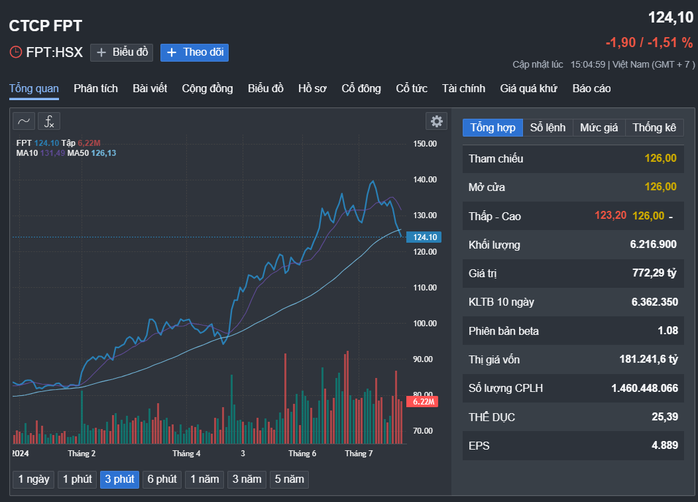Click the Thị giá vốn value
This screenshot has width=698, height=502.
coord(649,359)
